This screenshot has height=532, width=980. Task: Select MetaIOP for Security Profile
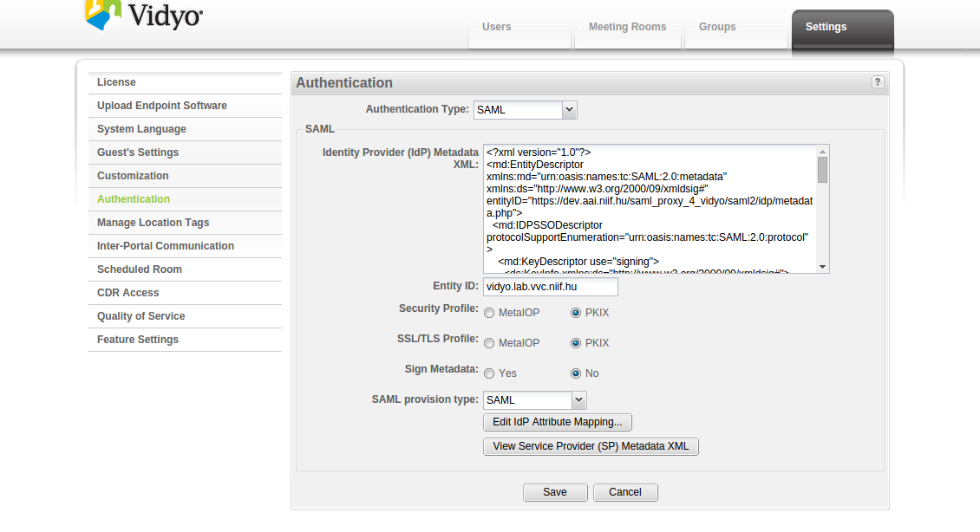[489, 313]
